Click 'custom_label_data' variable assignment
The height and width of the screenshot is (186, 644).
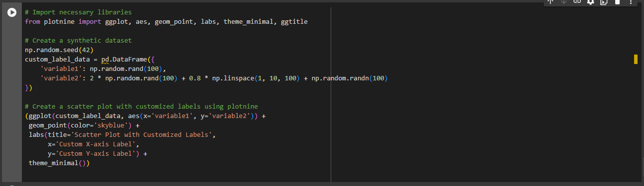pyautogui.click(x=57, y=59)
